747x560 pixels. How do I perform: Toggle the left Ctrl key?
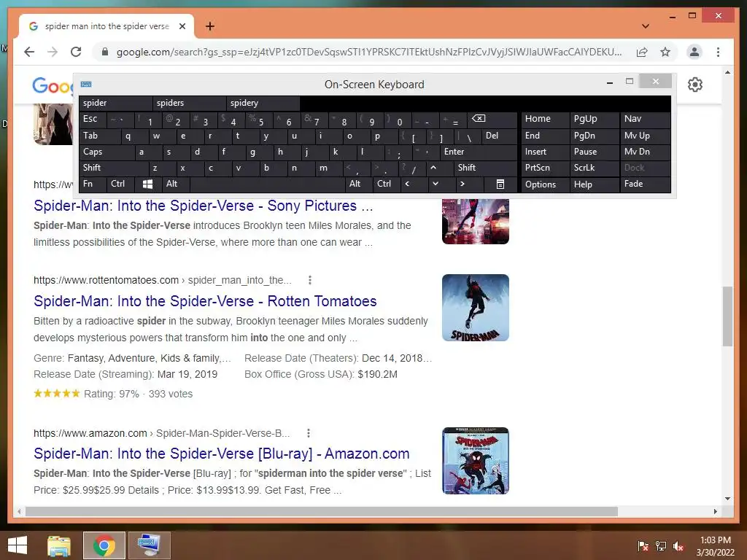pyautogui.click(x=120, y=184)
